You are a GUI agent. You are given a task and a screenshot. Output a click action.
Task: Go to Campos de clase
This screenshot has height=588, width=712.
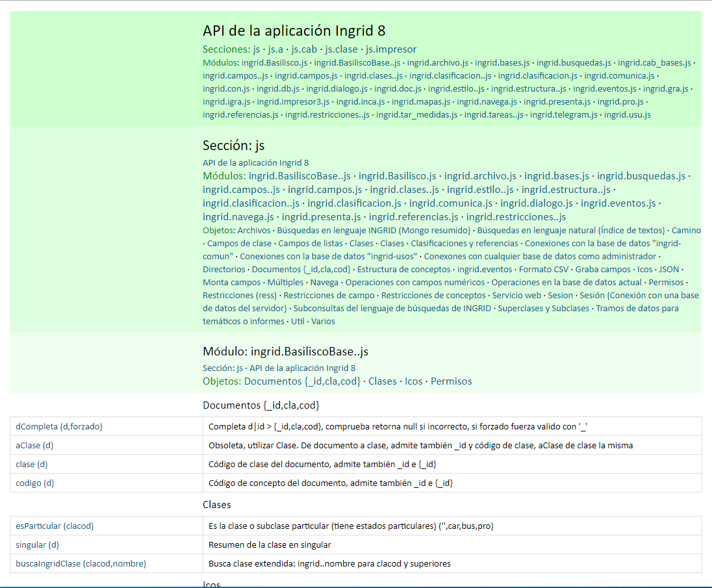tap(239, 244)
